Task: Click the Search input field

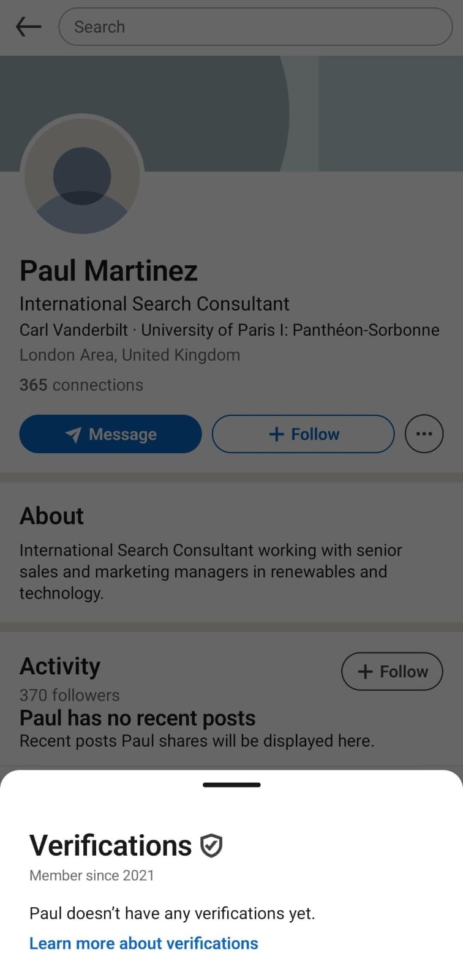Action: [255, 27]
